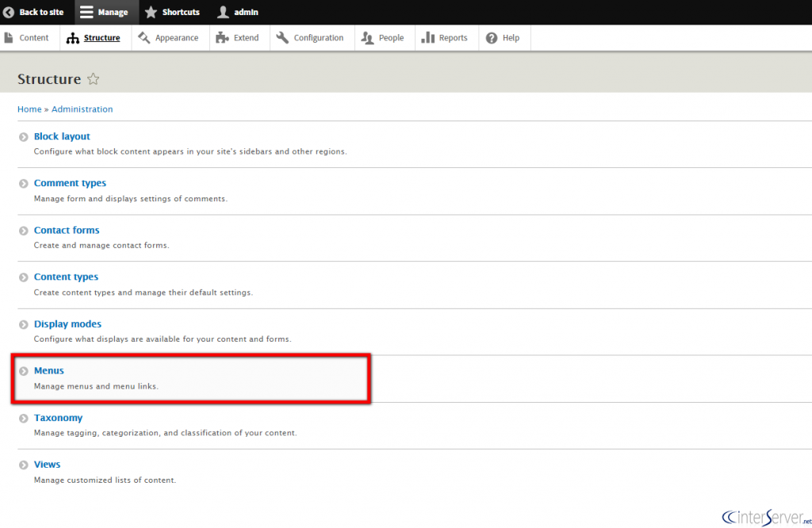Click the Extend puzzle piece icon
The image size is (812, 528).
(222, 38)
